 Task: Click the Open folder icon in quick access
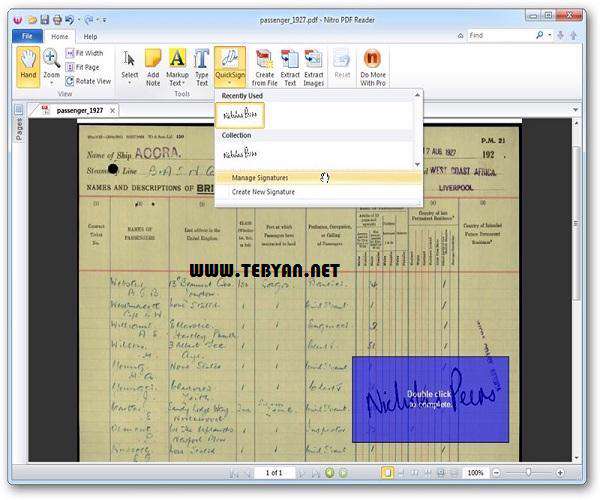point(33,20)
